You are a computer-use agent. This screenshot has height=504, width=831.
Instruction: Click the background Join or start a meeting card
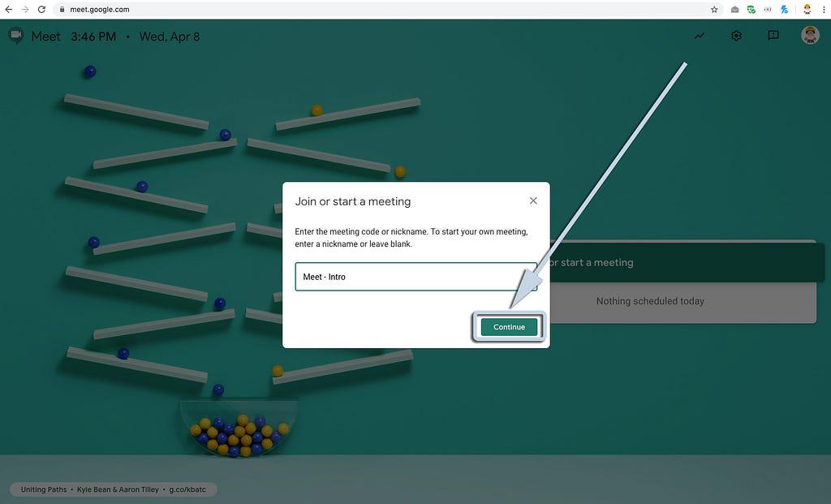(x=682, y=262)
